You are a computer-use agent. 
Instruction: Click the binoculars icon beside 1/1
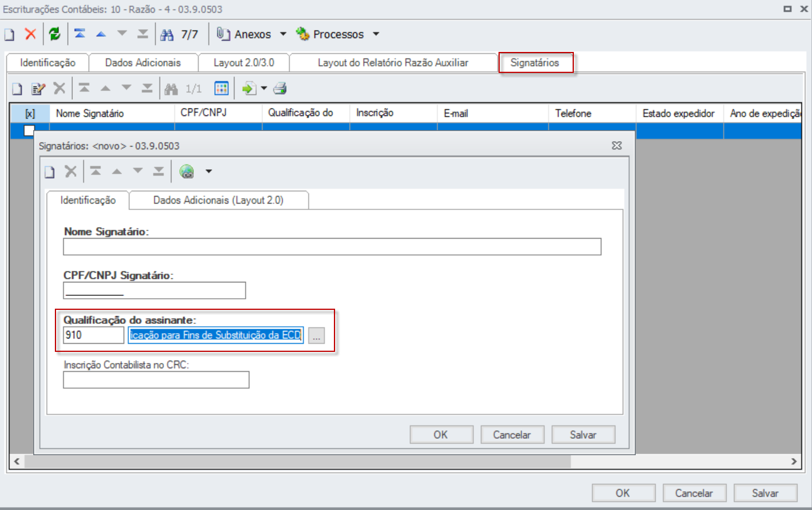[171, 89]
